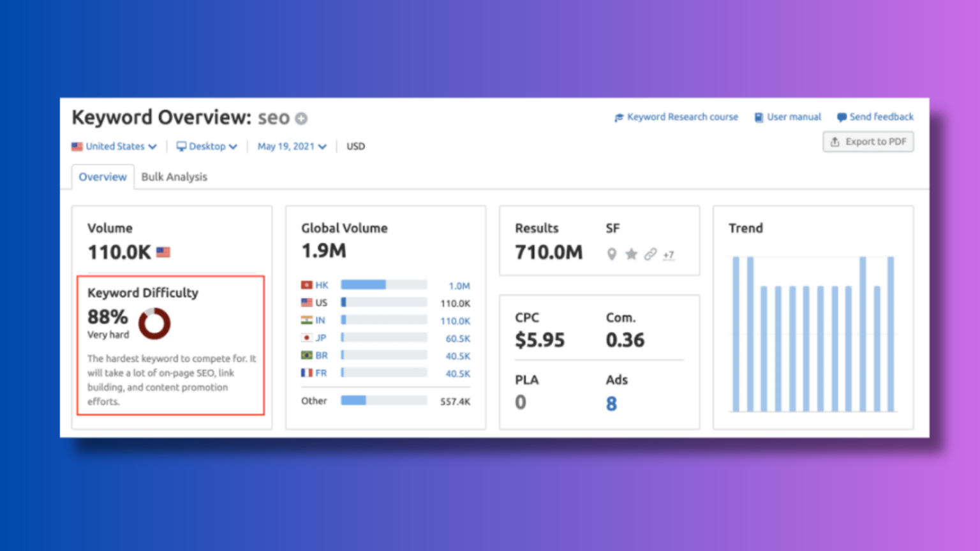Open the United States country dropdown
Image resolution: width=980 pixels, height=551 pixels.
pyautogui.click(x=115, y=147)
